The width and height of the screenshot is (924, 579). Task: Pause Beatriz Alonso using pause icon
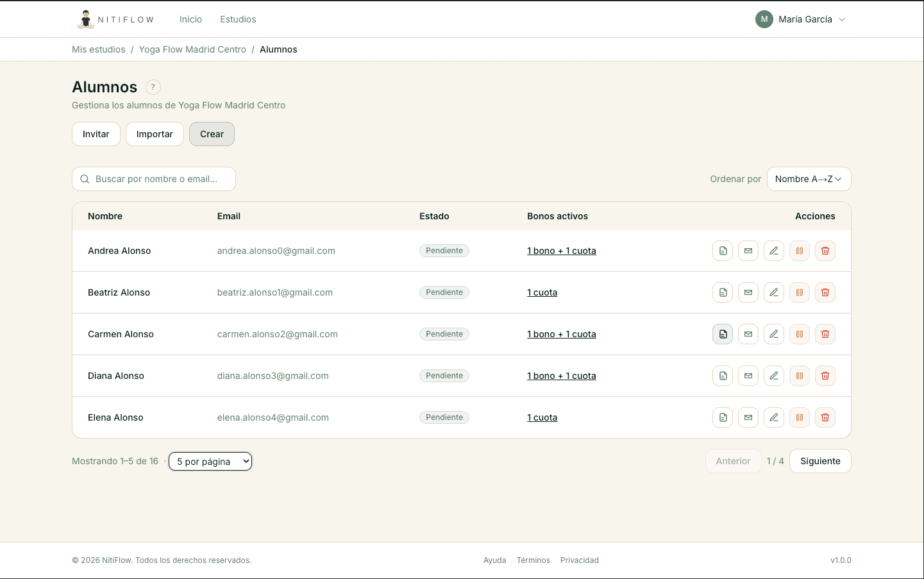click(800, 292)
